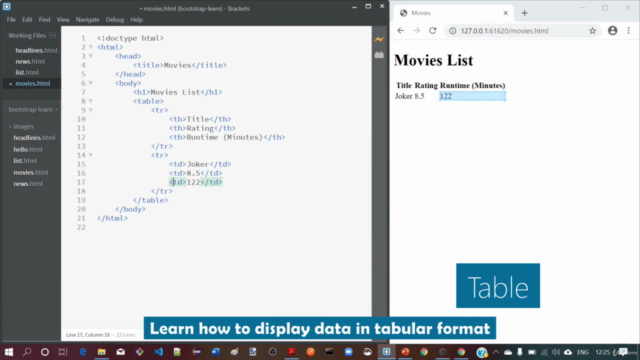This screenshot has width=640, height=360.
Task: Select movies.html in Working Files
Action: tap(33, 83)
